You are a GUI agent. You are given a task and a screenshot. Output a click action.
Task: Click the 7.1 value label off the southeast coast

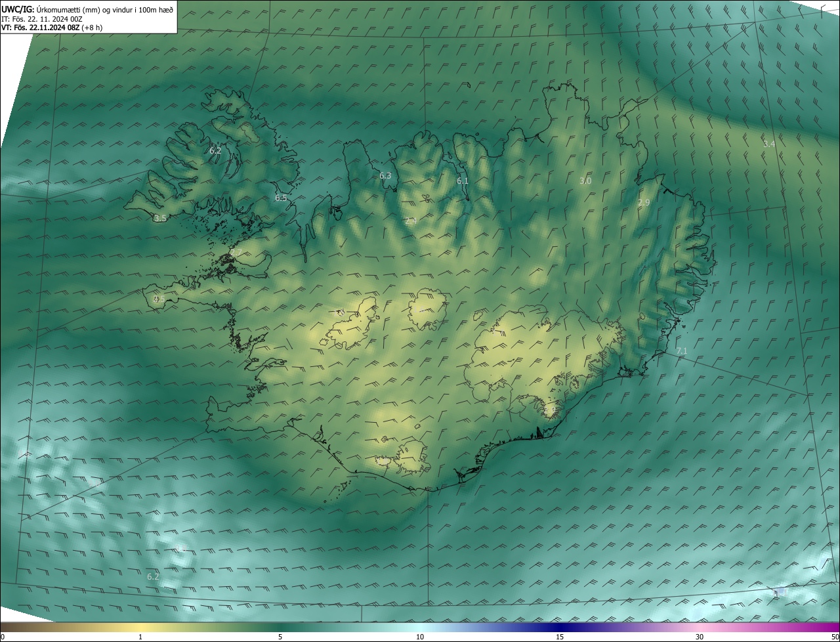682,351
